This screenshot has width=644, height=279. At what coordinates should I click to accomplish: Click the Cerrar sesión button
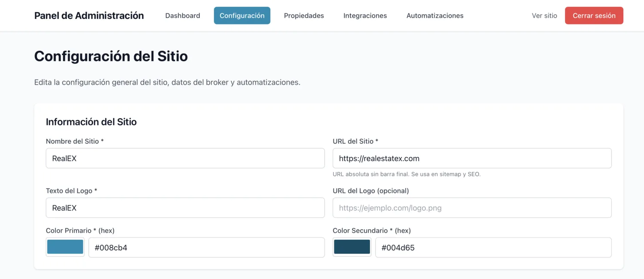tap(594, 15)
